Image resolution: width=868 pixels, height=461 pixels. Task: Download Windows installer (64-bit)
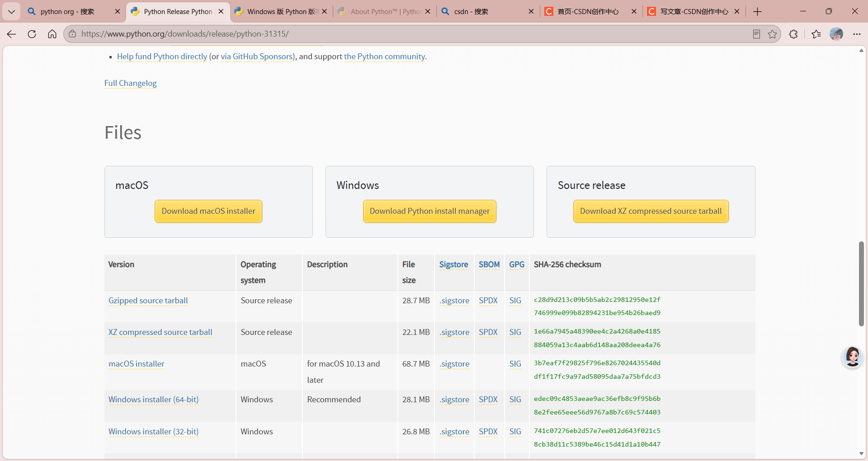(153, 400)
